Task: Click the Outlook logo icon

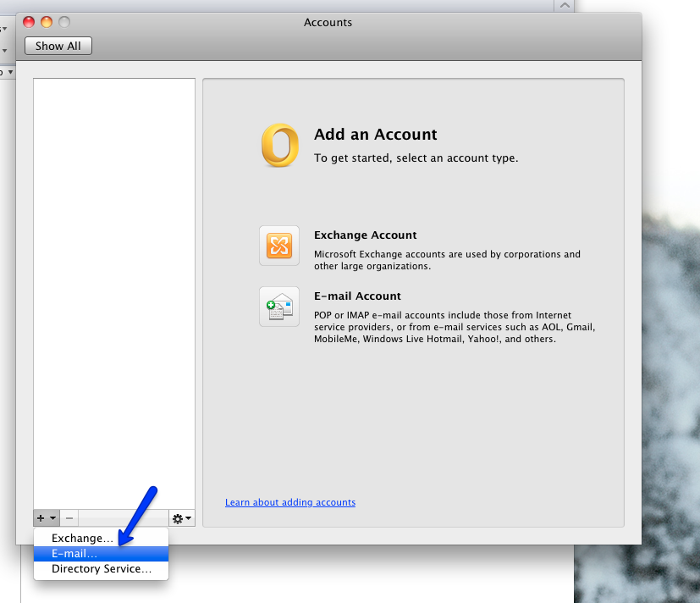Action: coord(279,145)
